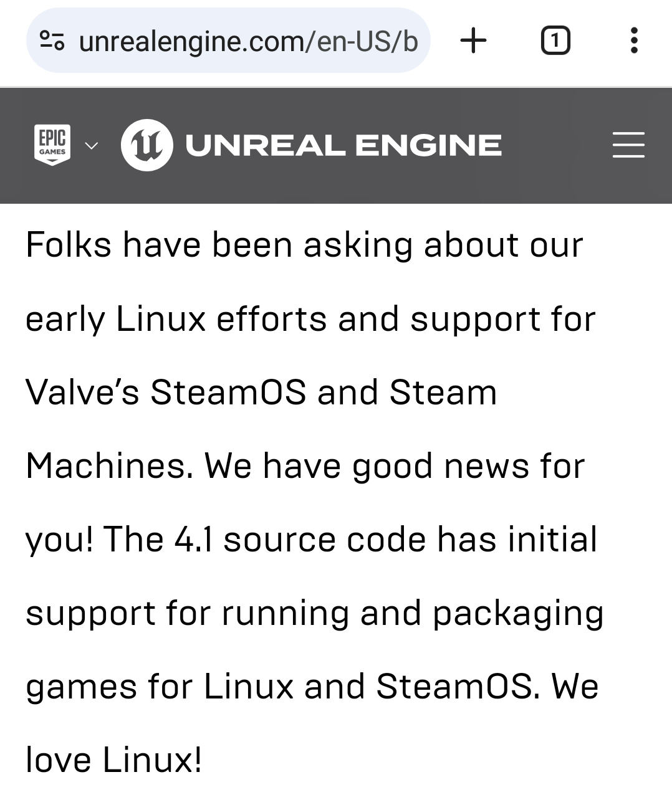
Task: Tap the word "Folks" in article
Action: point(69,244)
